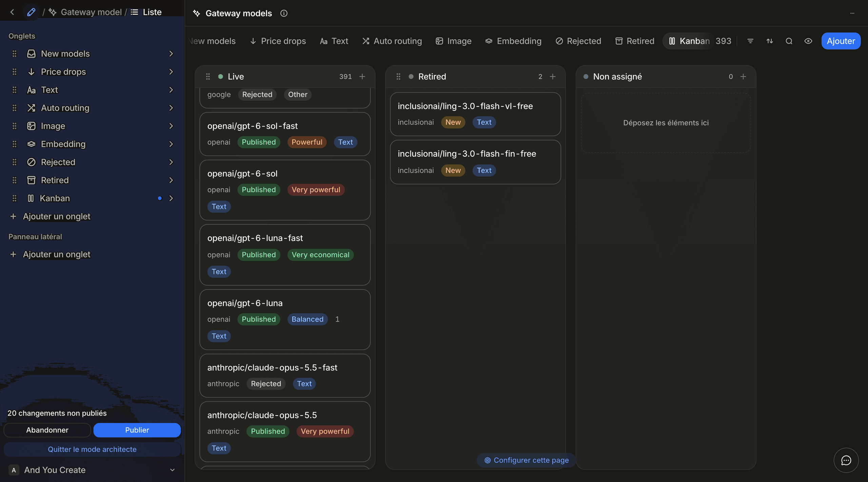Expand the Embedding sidebar chevron

171,144
